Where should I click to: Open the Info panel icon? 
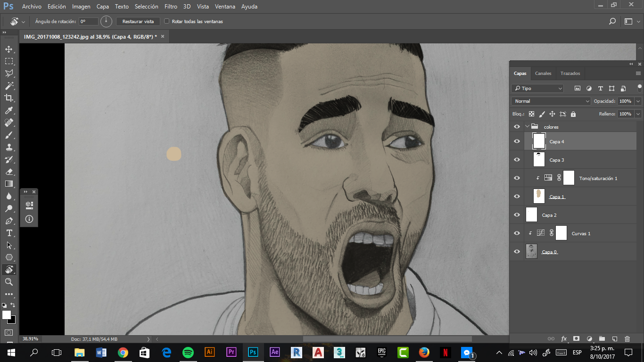click(x=29, y=219)
